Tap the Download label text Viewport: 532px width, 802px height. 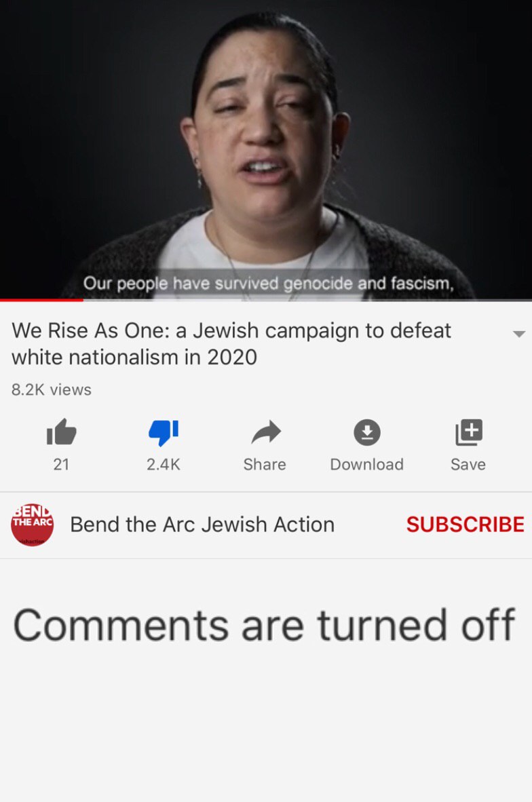click(x=367, y=464)
